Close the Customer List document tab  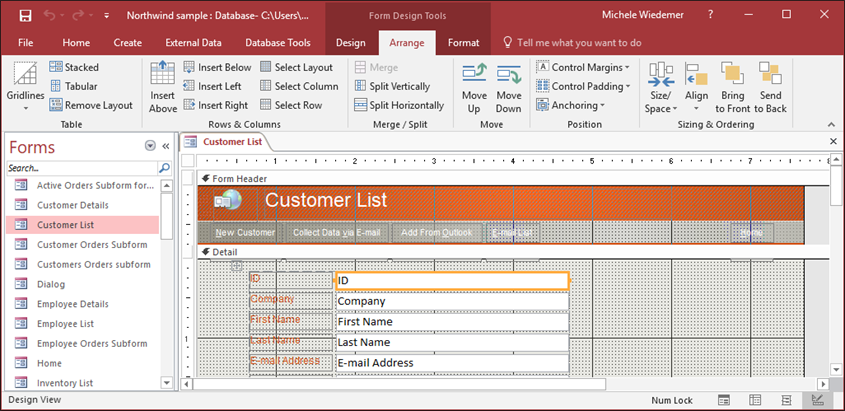(x=833, y=142)
